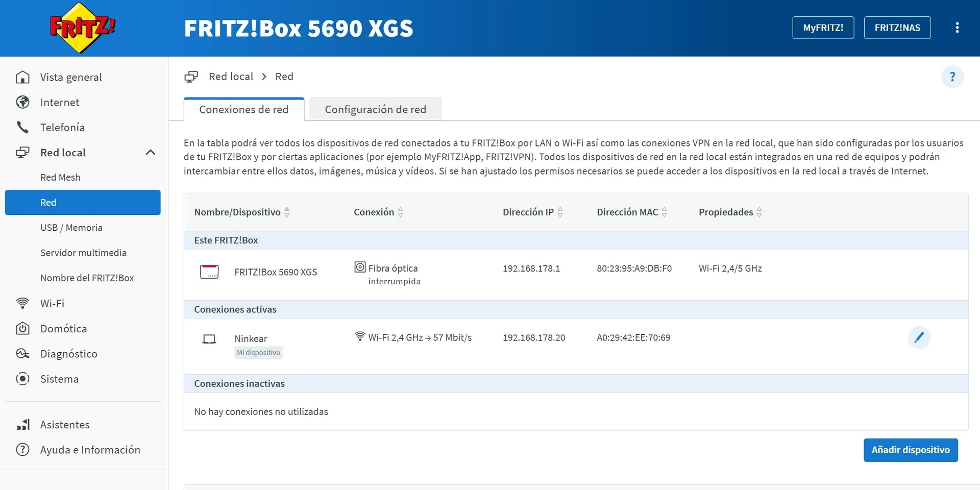Open the three-dot overflow menu
This screenshot has height=490, width=980.
(957, 28)
